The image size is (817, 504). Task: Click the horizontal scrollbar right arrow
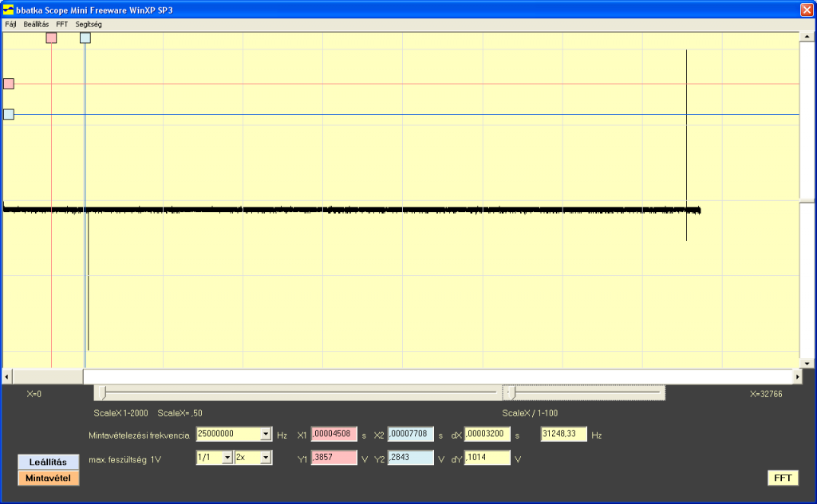click(798, 376)
